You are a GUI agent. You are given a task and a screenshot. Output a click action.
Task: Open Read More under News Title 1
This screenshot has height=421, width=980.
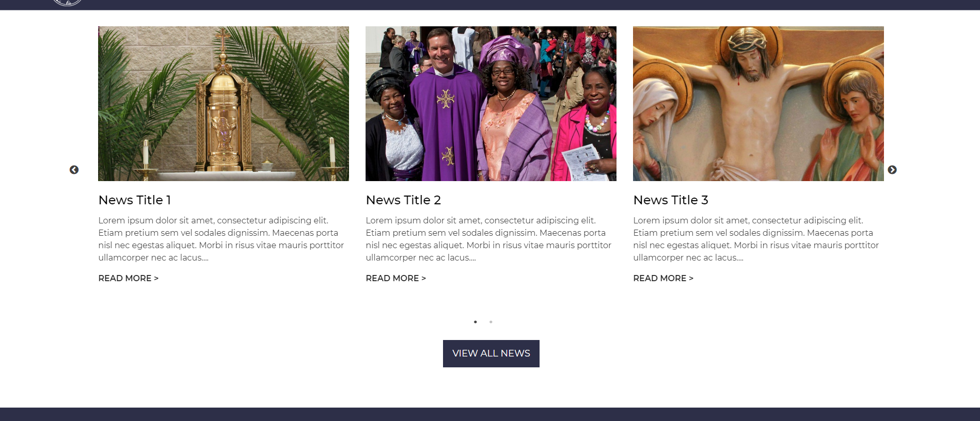(129, 278)
